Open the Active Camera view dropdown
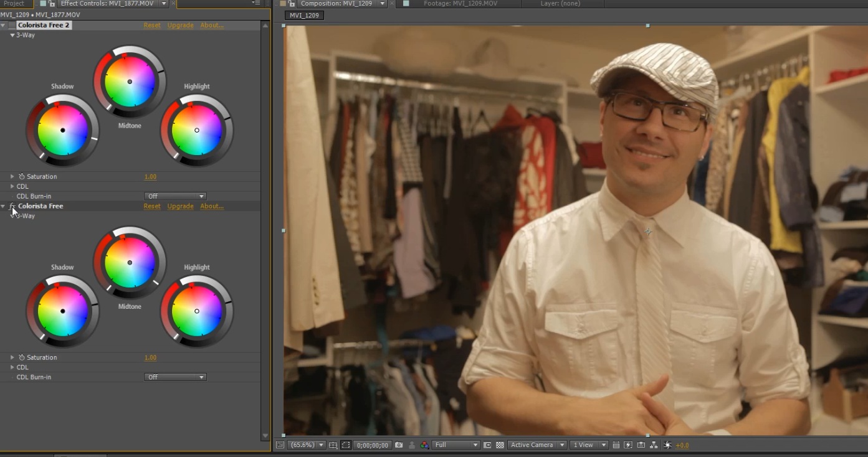The height and width of the screenshot is (457, 868). [537, 445]
